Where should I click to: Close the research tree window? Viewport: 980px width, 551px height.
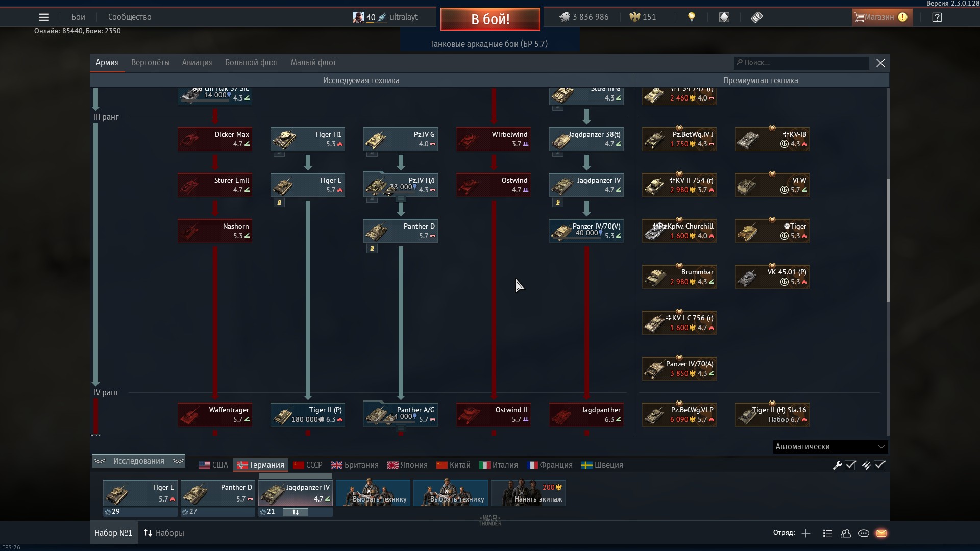point(880,63)
